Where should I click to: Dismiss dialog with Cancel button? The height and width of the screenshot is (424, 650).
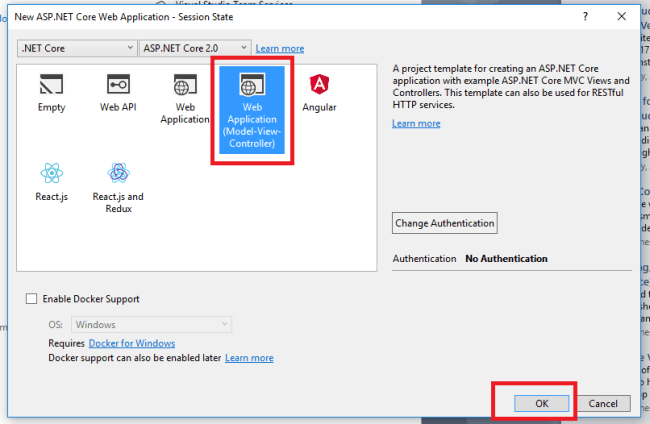click(603, 403)
